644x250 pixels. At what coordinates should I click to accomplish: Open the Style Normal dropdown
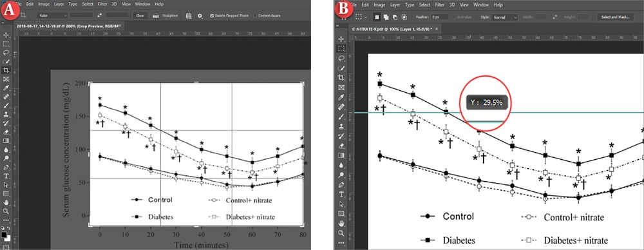pyautogui.click(x=505, y=17)
